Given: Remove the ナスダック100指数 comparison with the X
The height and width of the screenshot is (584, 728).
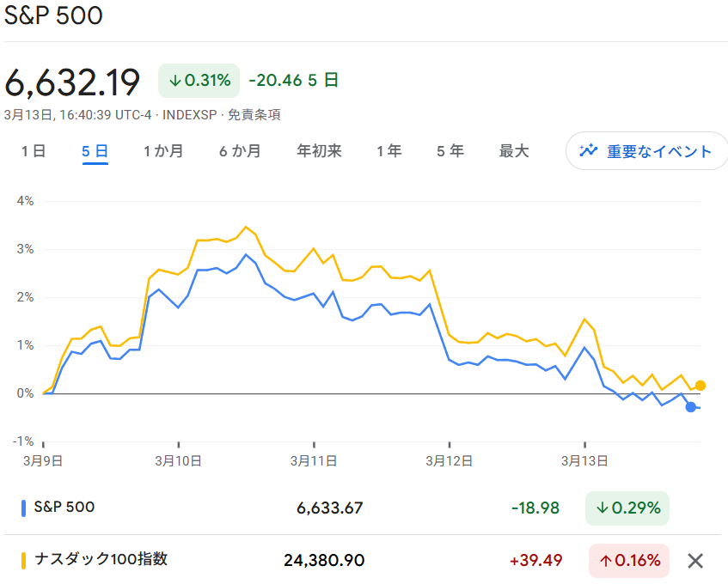Looking at the screenshot, I should (x=696, y=561).
